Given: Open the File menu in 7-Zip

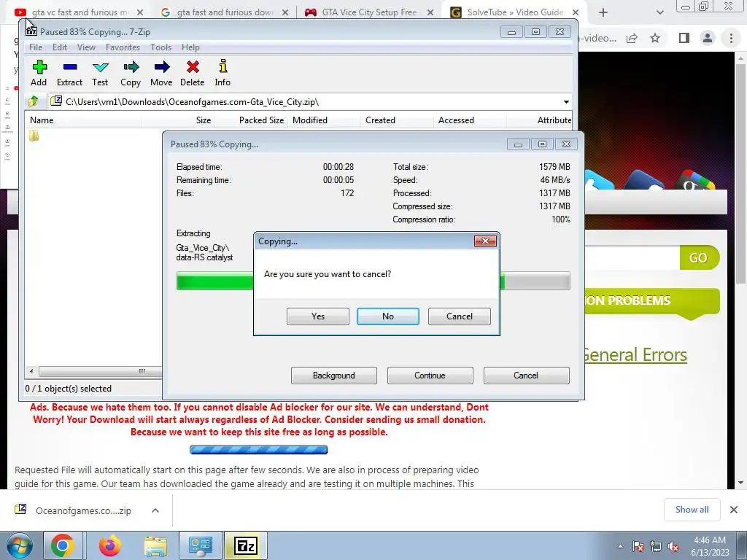Looking at the screenshot, I should 36,47.
